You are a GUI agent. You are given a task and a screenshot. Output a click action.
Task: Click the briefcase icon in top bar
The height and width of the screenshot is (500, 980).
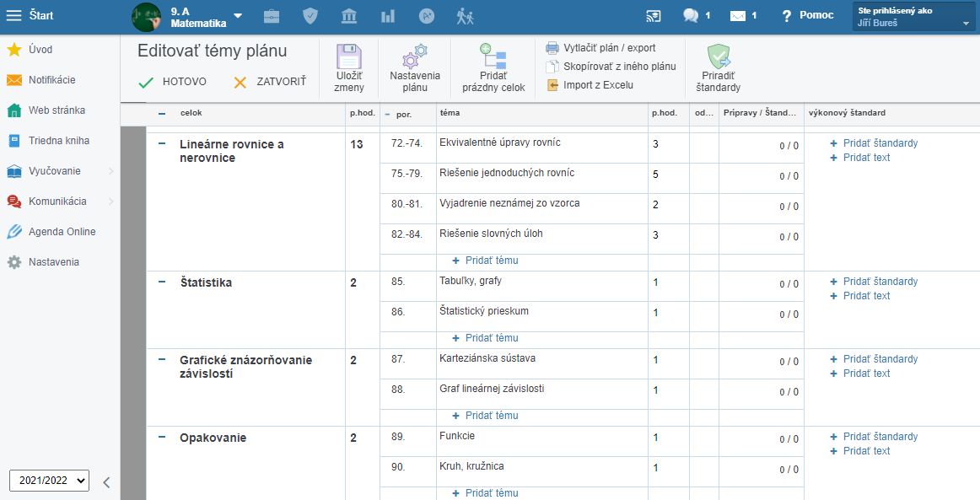pos(272,15)
